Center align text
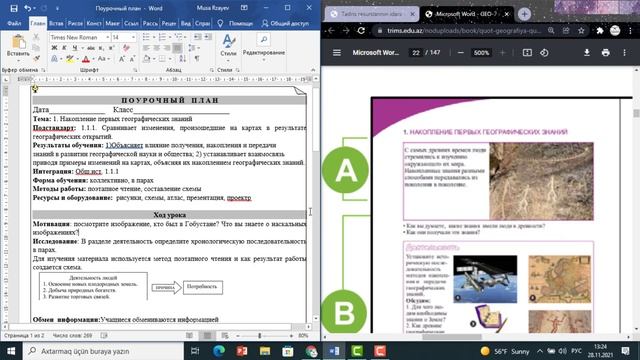Image resolution: width=640 pixels, height=360 pixels. (x=157, y=48)
